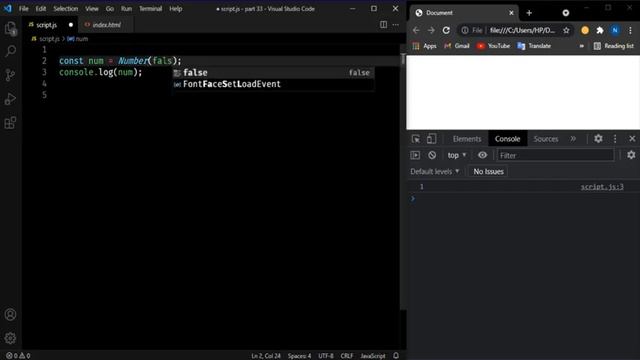The height and width of the screenshot is (360, 640).
Task: Show more DevTools tabs
Action: (x=573, y=139)
